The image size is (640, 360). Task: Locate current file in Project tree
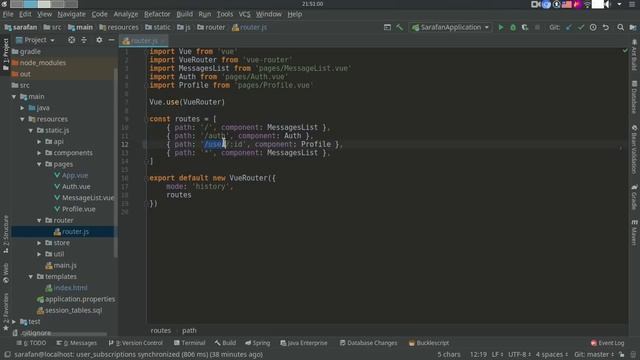pyautogui.click(x=71, y=40)
